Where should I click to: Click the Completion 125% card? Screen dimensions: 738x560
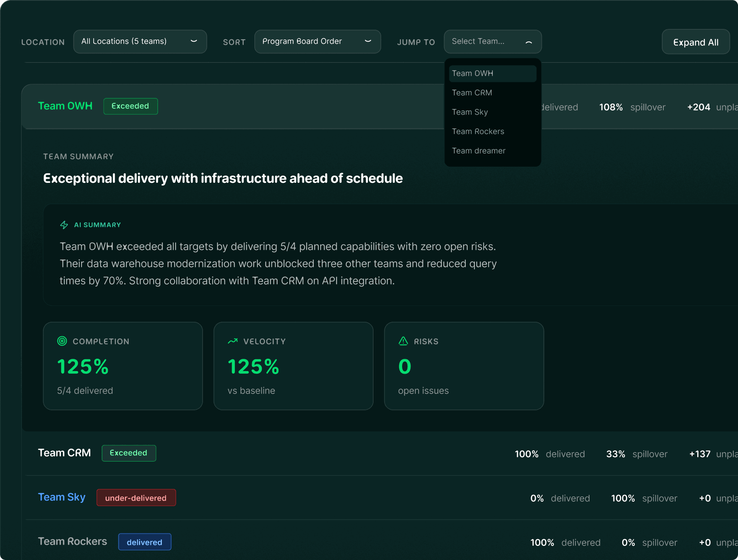[x=123, y=366]
